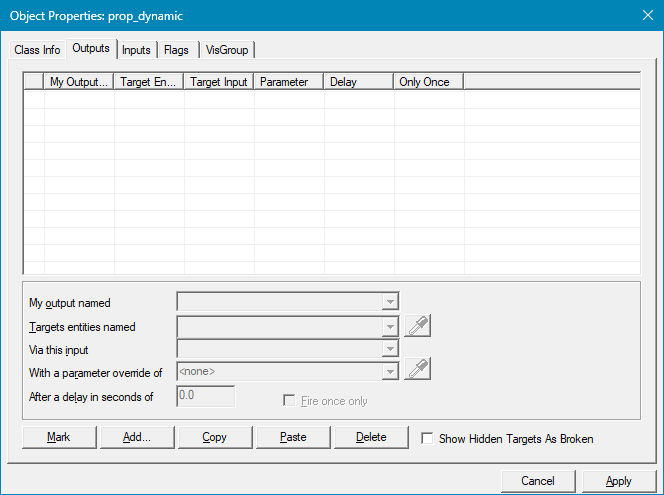Enable Show Hidden Targets As Broken

428,438
